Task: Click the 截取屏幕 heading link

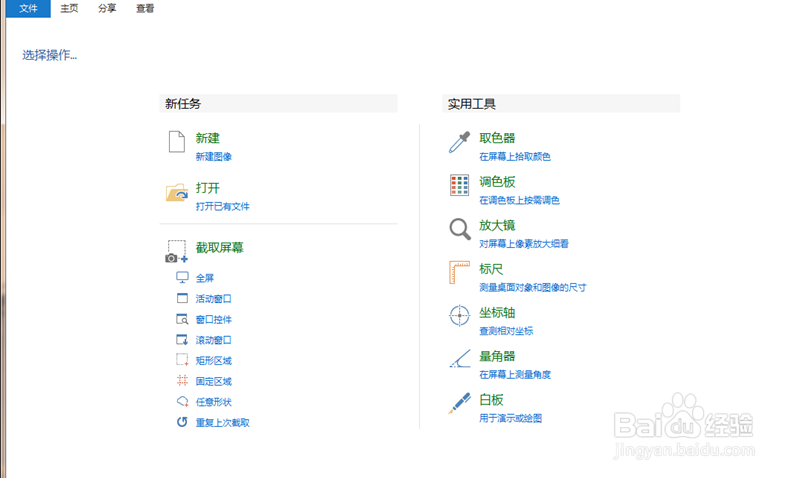Action: (x=220, y=247)
